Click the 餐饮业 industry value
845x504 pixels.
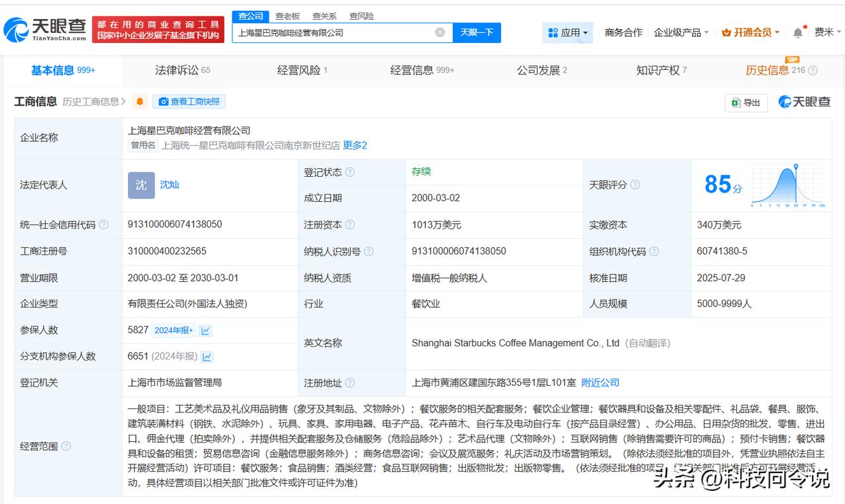(x=426, y=304)
